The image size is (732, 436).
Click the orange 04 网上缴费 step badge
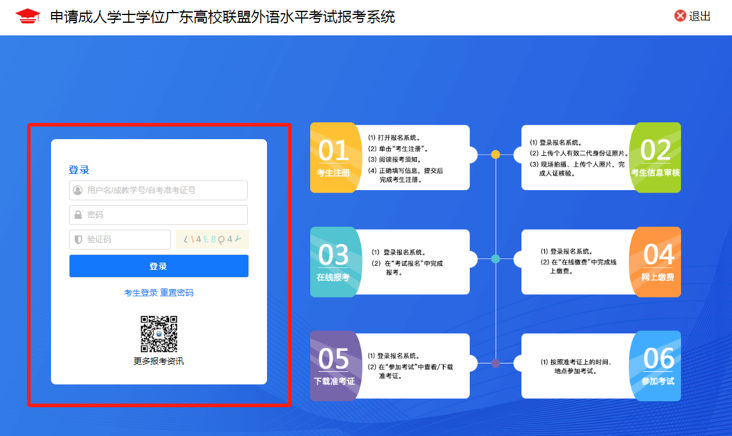656,262
